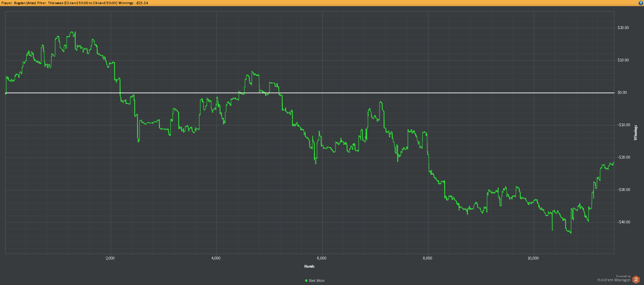Click the 8,000 hands axis label
Viewport: 644px width, 285px height.
[428, 258]
